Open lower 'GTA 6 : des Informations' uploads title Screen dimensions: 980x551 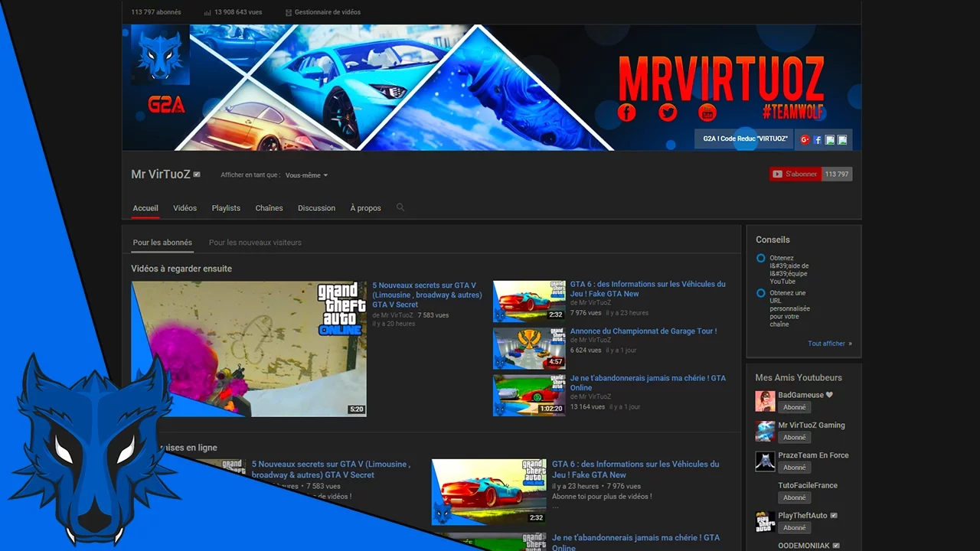[635, 469]
